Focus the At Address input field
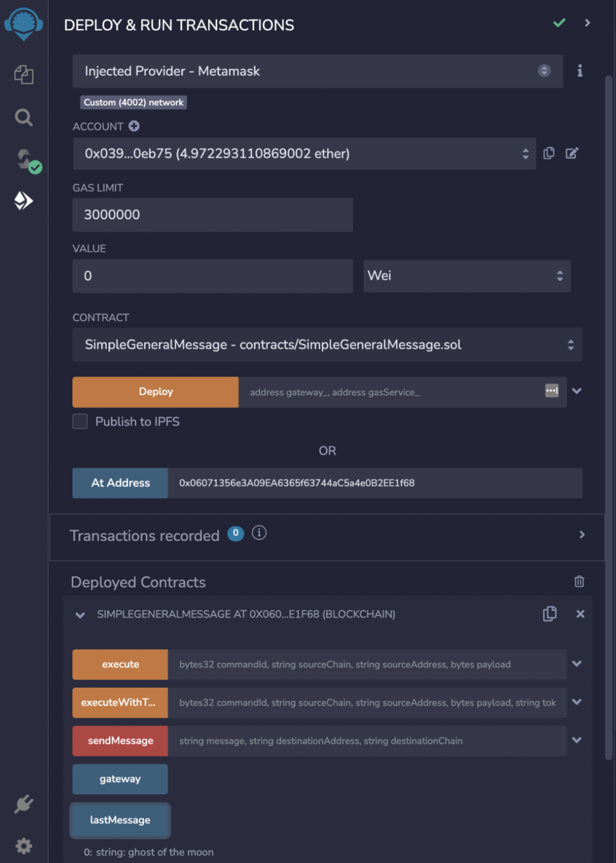The width and height of the screenshot is (616, 863). pyautogui.click(x=375, y=483)
